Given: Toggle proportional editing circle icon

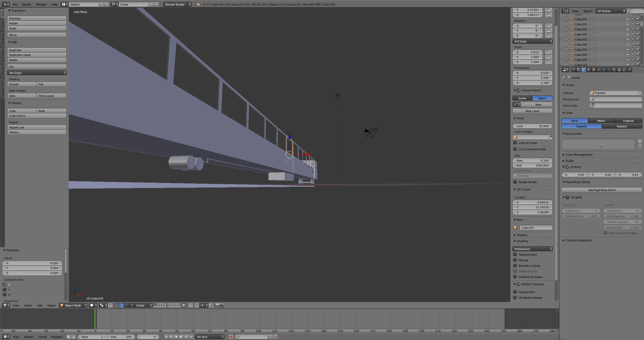Looking at the screenshot, I should (191, 305).
